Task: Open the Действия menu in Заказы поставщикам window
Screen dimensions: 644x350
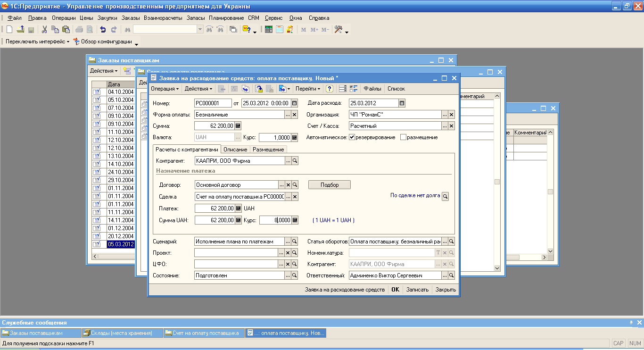Action: tap(104, 71)
